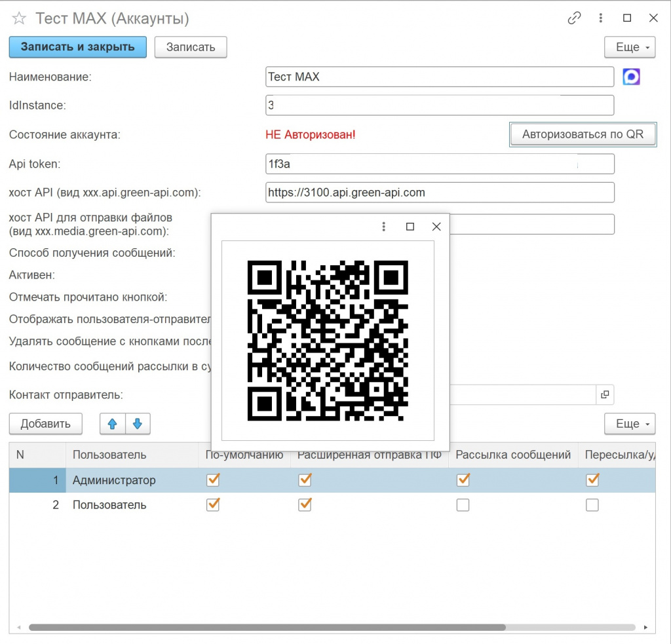Edit the Наименование field
The width and height of the screenshot is (671, 644).
click(440, 77)
